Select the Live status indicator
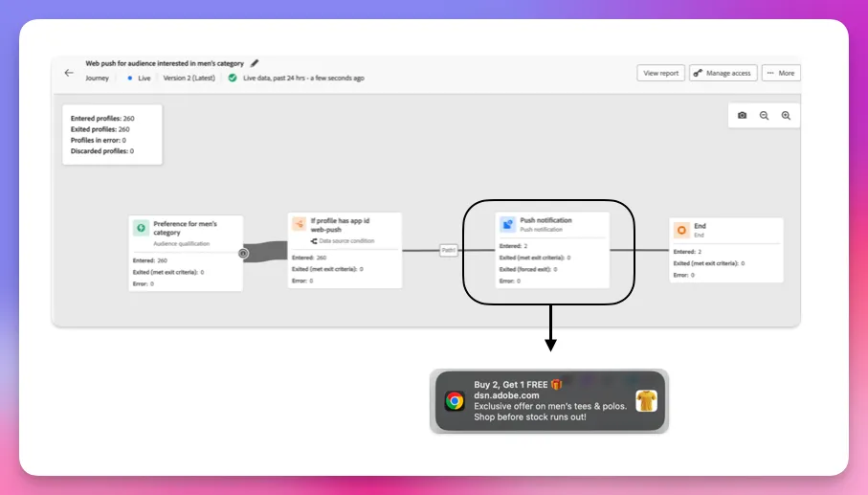The width and height of the screenshot is (868, 495). [139, 79]
